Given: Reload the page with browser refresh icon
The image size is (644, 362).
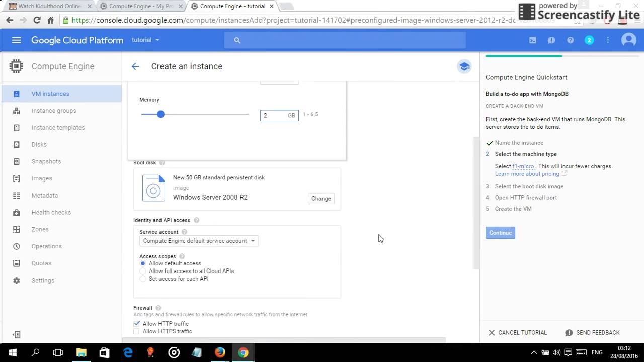Looking at the screenshot, I should (x=36, y=20).
